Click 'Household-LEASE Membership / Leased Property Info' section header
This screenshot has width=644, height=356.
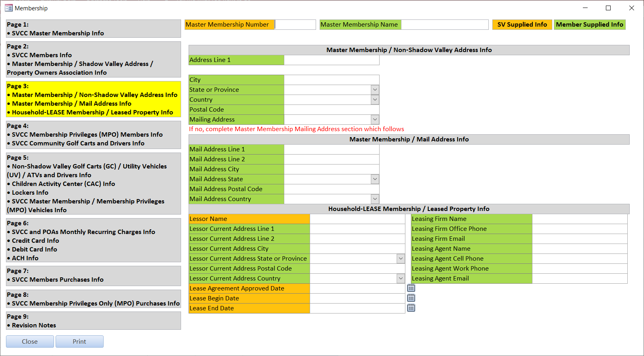[x=409, y=209]
